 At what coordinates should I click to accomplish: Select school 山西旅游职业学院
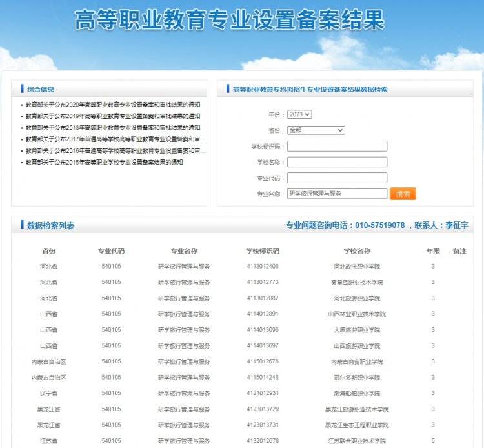(357, 346)
